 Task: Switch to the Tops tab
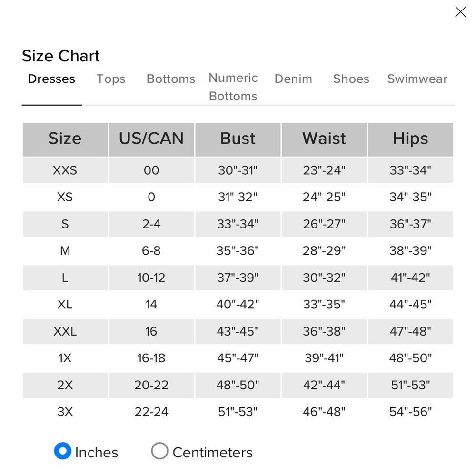coord(111,79)
